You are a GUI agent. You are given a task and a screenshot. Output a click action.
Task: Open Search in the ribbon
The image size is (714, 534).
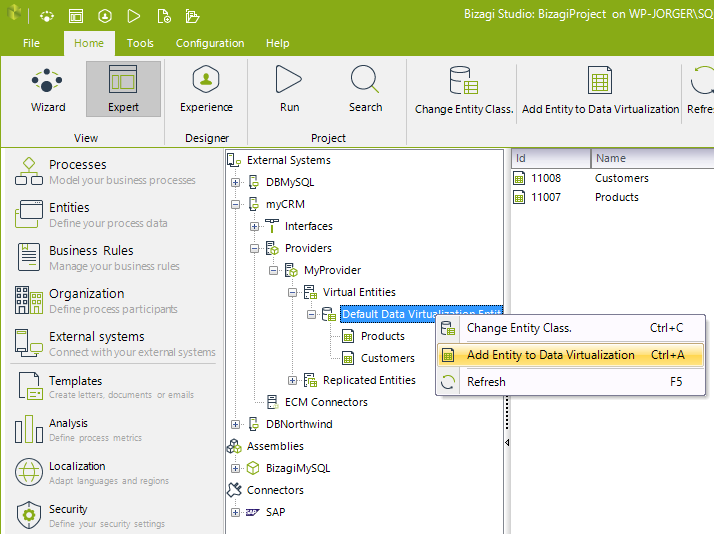365,90
